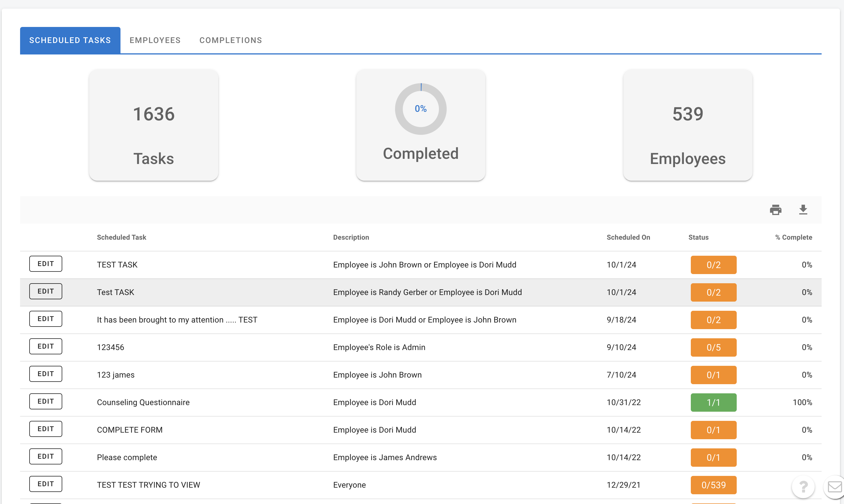Edit the TEST TASK row
844x504 pixels.
(x=46, y=264)
